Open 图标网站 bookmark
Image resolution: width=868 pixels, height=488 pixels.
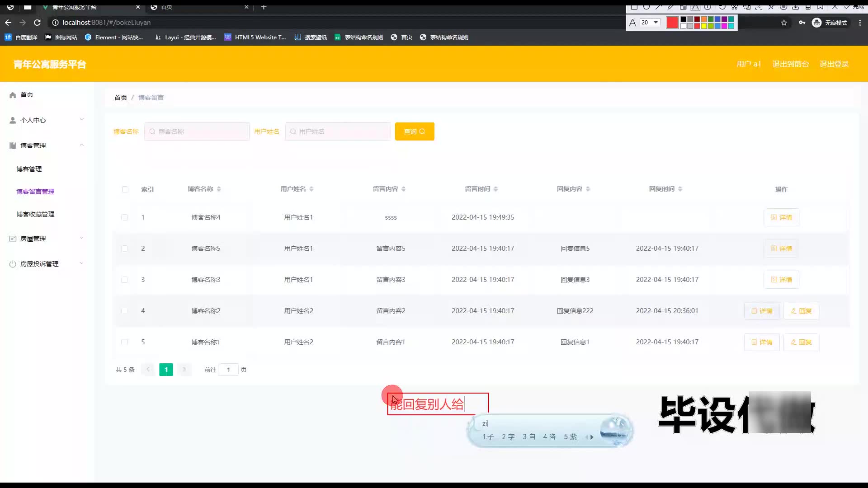[61, 37]
